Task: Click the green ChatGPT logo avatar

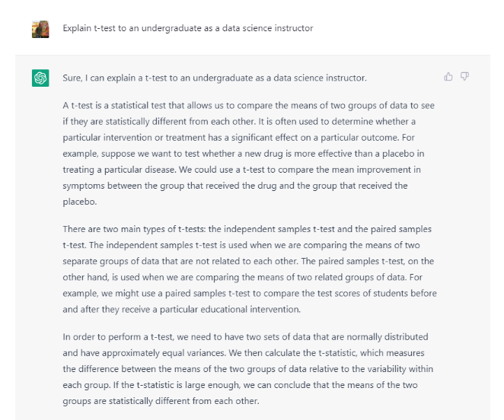Action: [40, 78]
